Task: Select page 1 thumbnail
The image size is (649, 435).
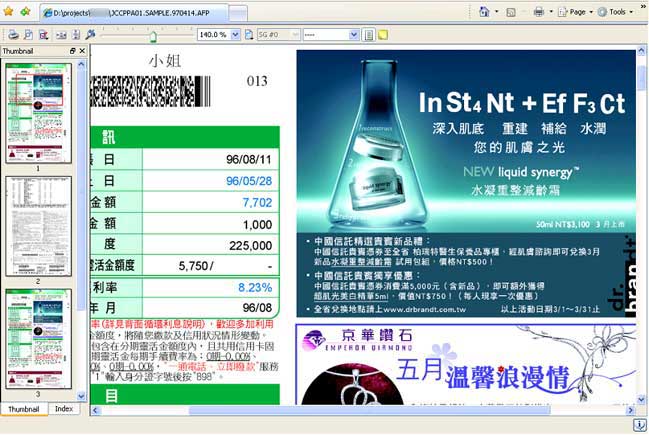Action: 38,113
